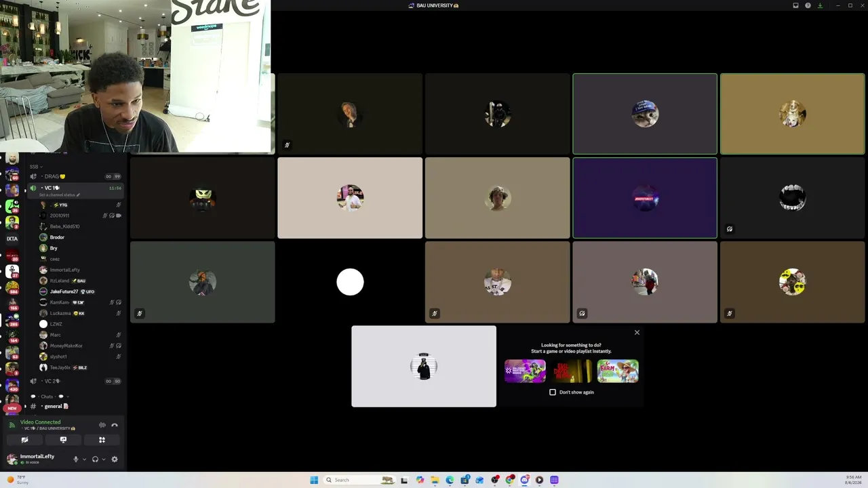868x488 pixels.
Task: Open the IXTA server icon
Action: click(x=12, y=239)
